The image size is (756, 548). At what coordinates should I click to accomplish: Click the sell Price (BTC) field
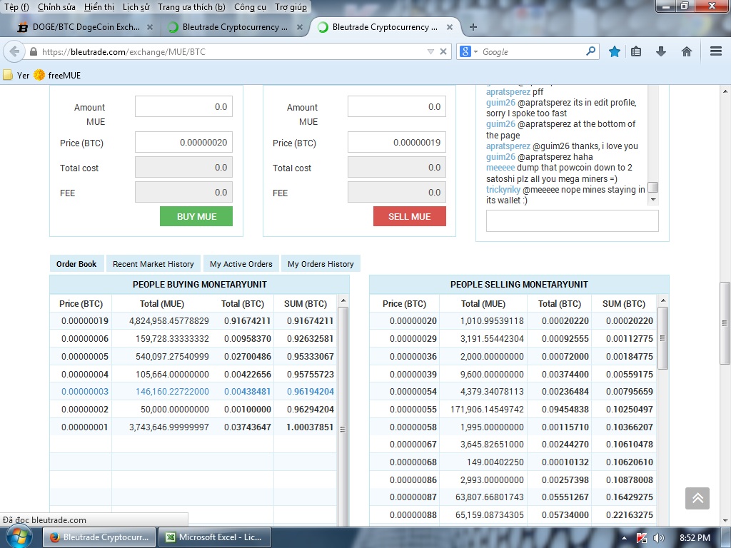click(397, 142)
